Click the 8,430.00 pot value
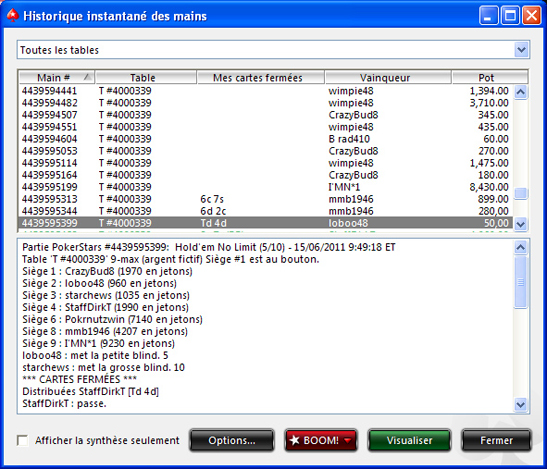This screenshot has width=547, height=469. [489, 187]
